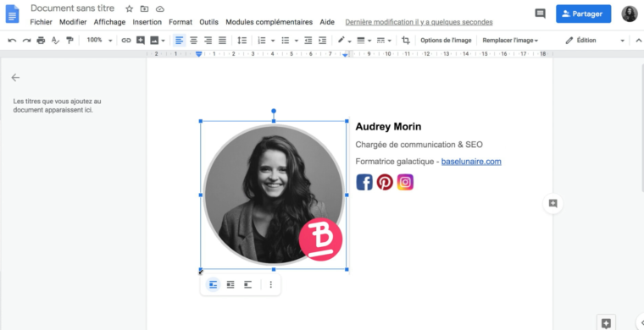This screenshot has width=644, height=330.
Task: Click the image rotation handle
Action: click(274, 111)
